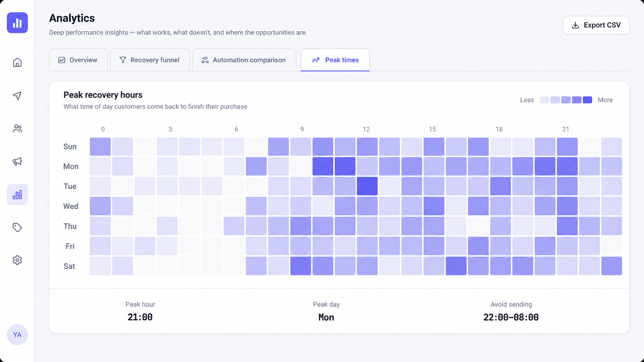The height and width of the screenshot is (362, 644).
Task: Open the Automation comparison tab
Action: [x=244, y=60]
